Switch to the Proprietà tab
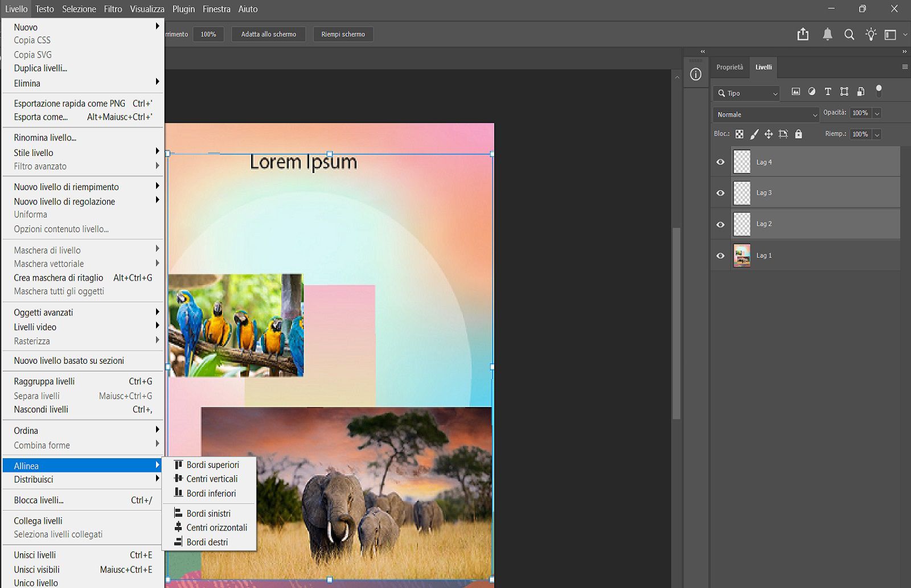This screenshot has height=588, width=911. click(730, 67)
